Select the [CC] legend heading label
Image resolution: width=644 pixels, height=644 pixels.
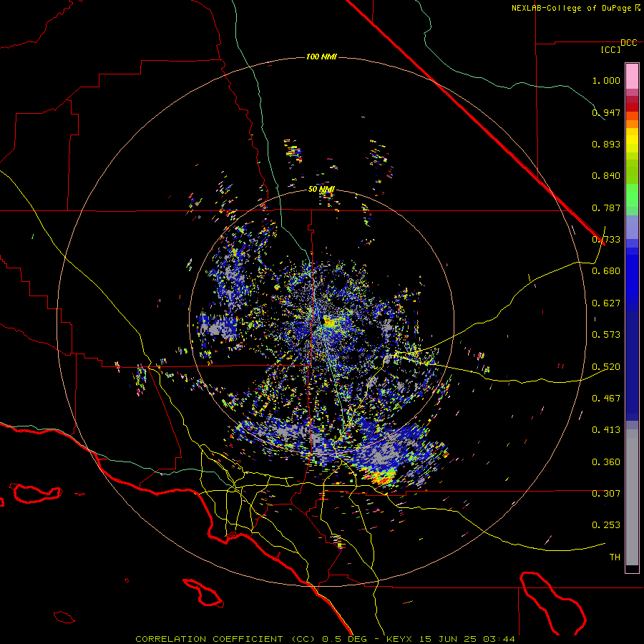(610, 49)
